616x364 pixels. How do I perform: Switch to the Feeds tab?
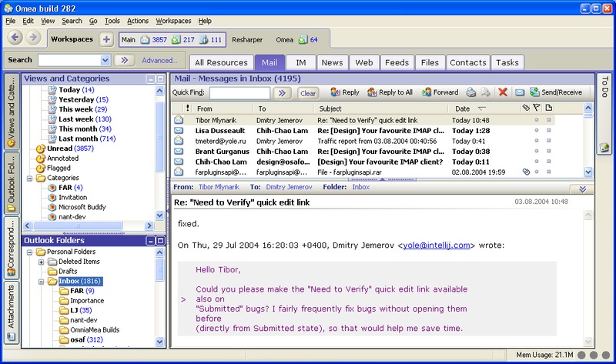397,62
